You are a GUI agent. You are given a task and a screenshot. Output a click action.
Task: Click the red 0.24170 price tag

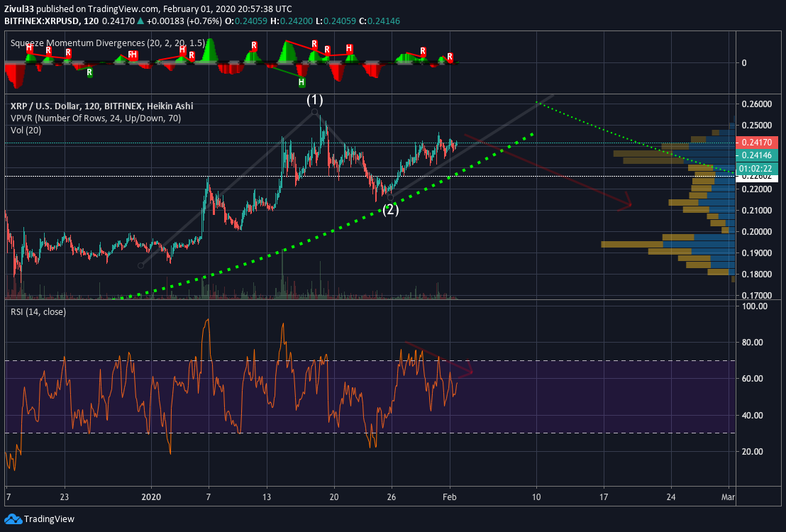[756, 143]
